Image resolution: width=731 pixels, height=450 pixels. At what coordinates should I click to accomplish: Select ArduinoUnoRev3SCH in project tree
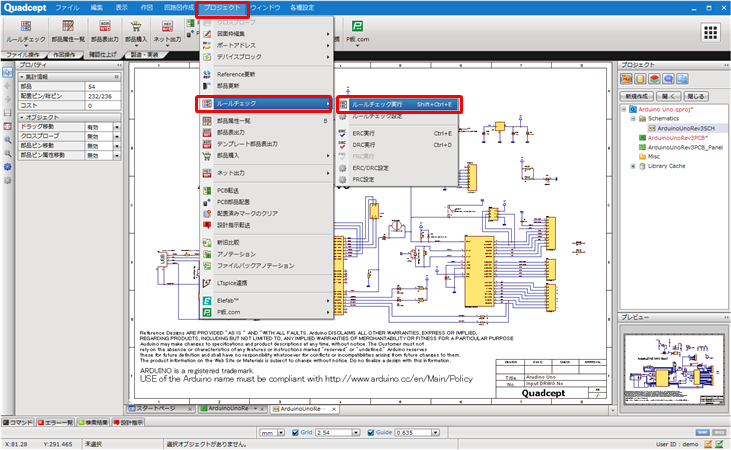coord(685,128)
